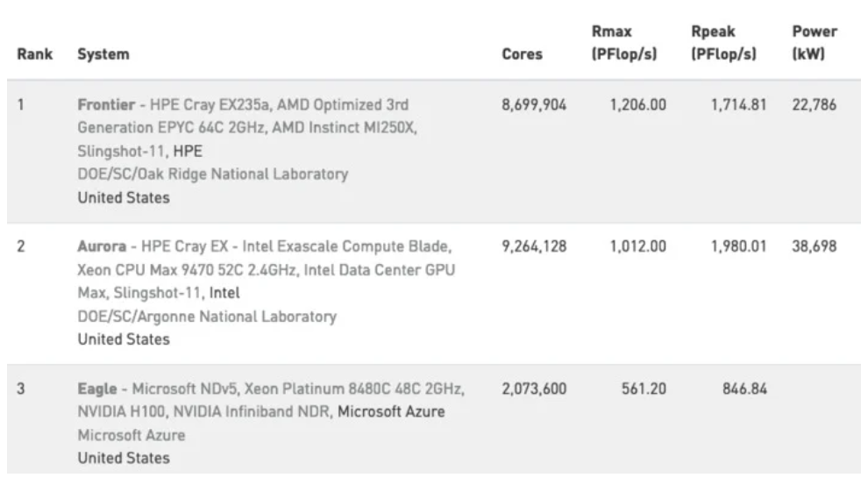Open the Intel manufacturer link
The image size is (868, 485).
[224, 293]
